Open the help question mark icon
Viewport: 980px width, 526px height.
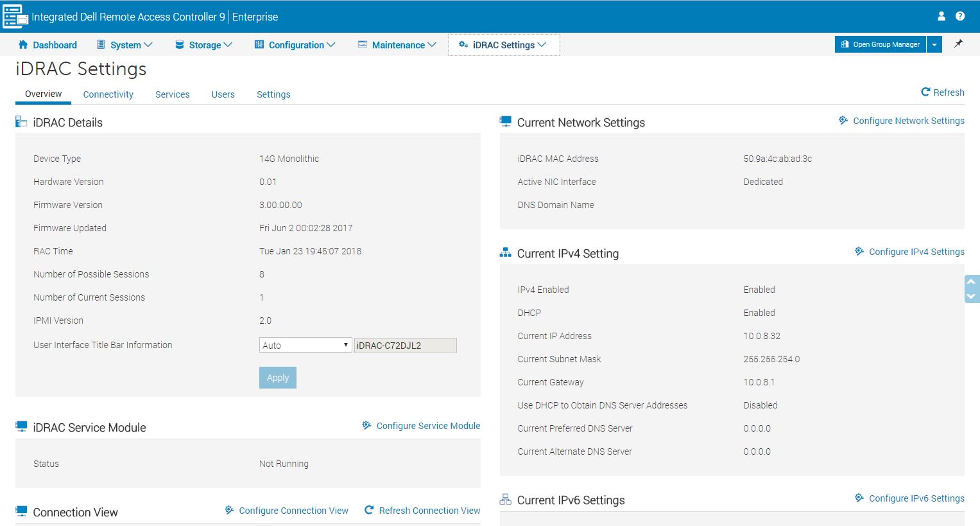pos(960,16)
